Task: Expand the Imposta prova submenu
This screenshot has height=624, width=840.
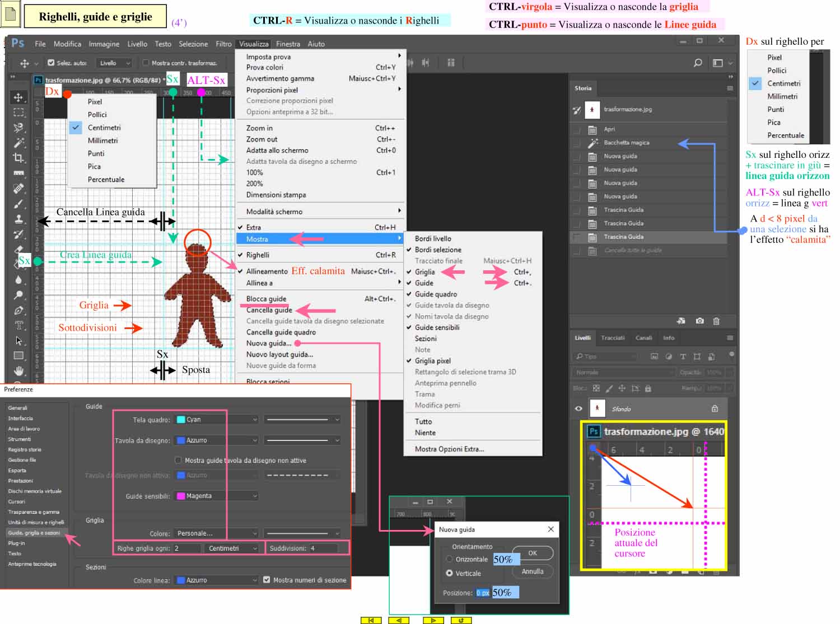Action: coord(321,57)
